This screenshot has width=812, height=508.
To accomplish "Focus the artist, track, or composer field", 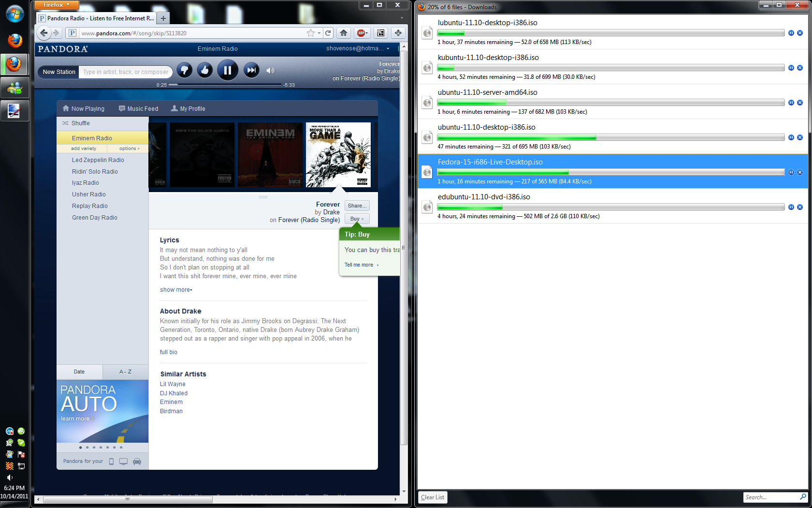I will tap(126, 72).
